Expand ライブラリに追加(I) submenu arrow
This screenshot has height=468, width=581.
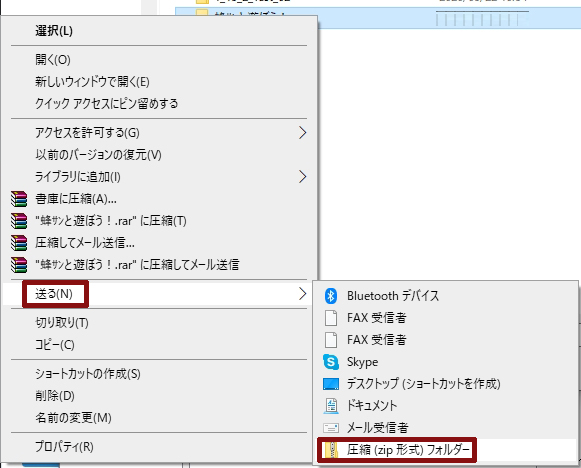click(302, 177)
